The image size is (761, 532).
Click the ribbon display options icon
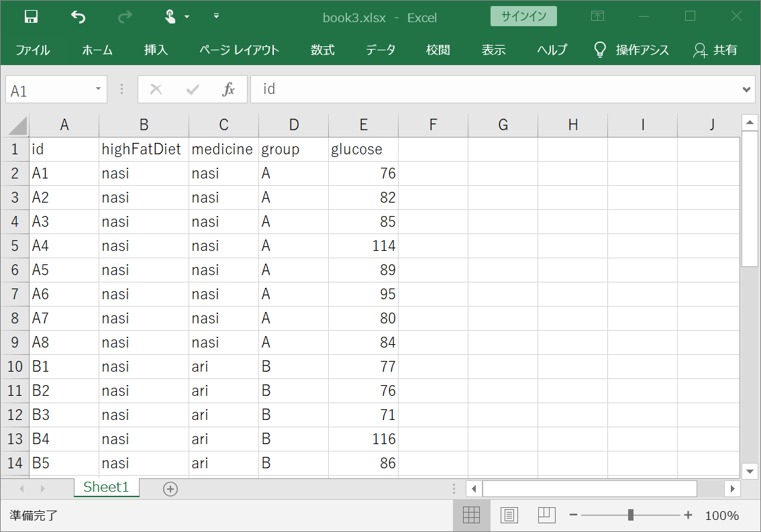click(x=597, y=17)
